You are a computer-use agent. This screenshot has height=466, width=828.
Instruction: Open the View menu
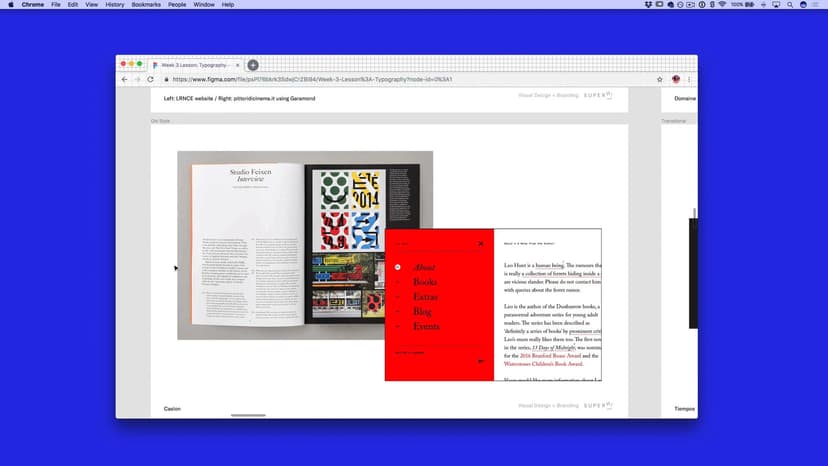pyautogui.click(x=91, y=5)
